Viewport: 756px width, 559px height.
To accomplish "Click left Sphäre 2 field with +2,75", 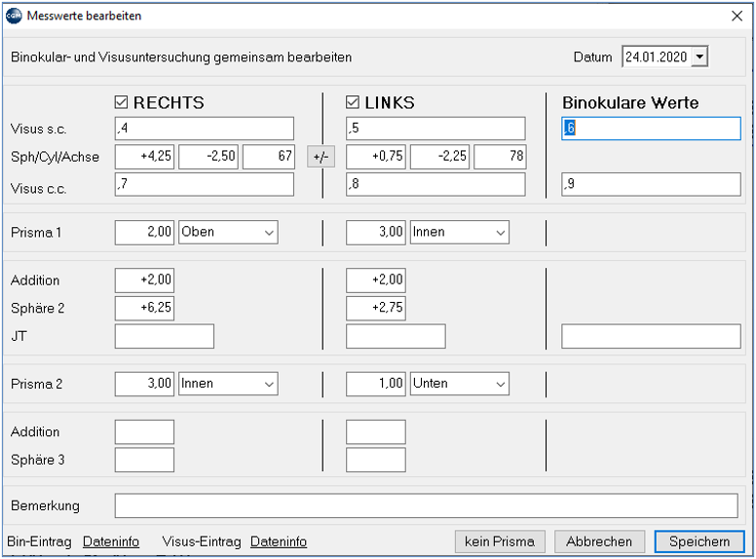I will tap(376, 309).
